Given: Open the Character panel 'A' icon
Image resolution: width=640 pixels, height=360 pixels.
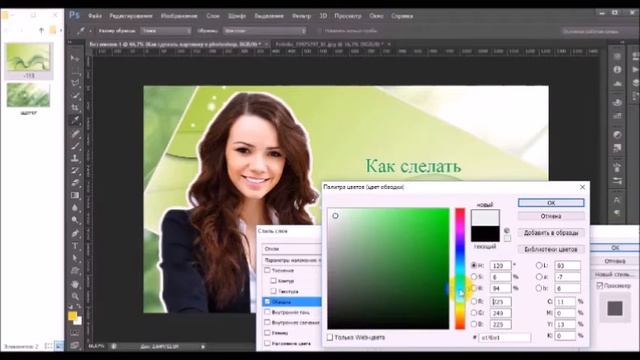Looking at the screenshot, I should pos(617,200).
